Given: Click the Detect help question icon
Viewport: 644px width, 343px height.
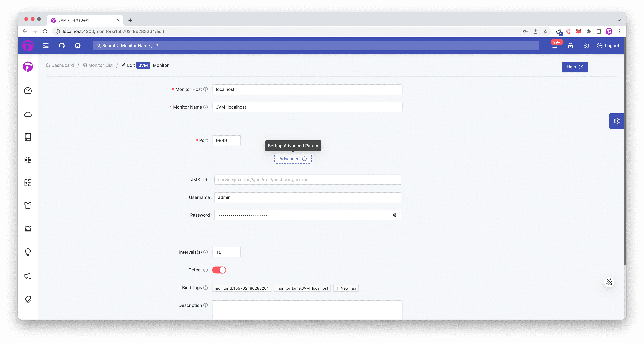Looking at the screenshot, I should tap(206, 270).
